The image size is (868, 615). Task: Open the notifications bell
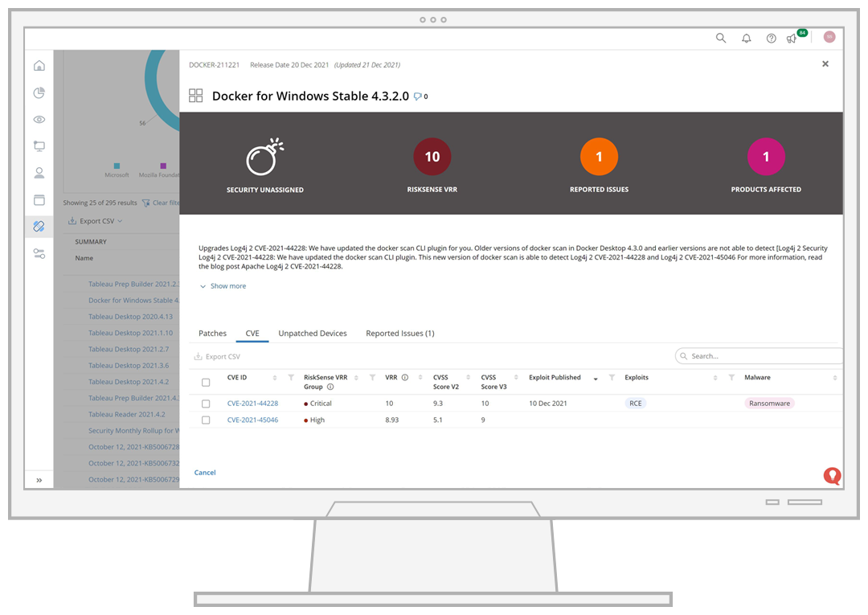point(746,39)
